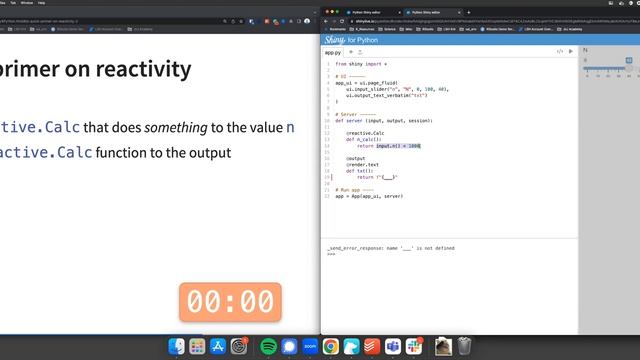Click the code line with @reactive.Calc
This screenshot has height=360, width=640.
click(x=365, y=133)
